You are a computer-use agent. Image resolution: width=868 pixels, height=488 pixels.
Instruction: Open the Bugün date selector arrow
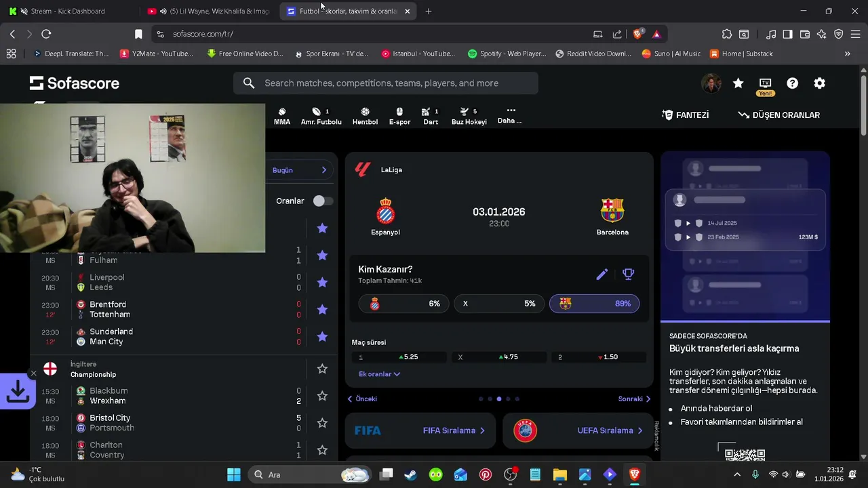coord(323,170)
